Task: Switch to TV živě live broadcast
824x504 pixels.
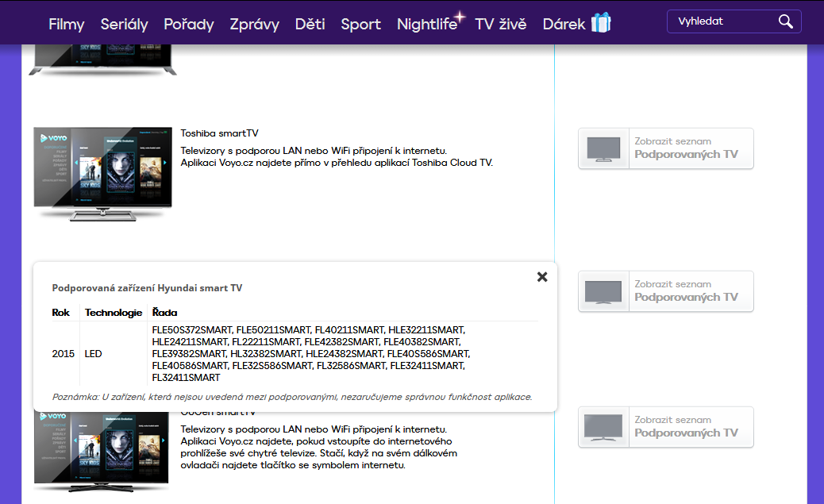Action: tap(500, 24)
